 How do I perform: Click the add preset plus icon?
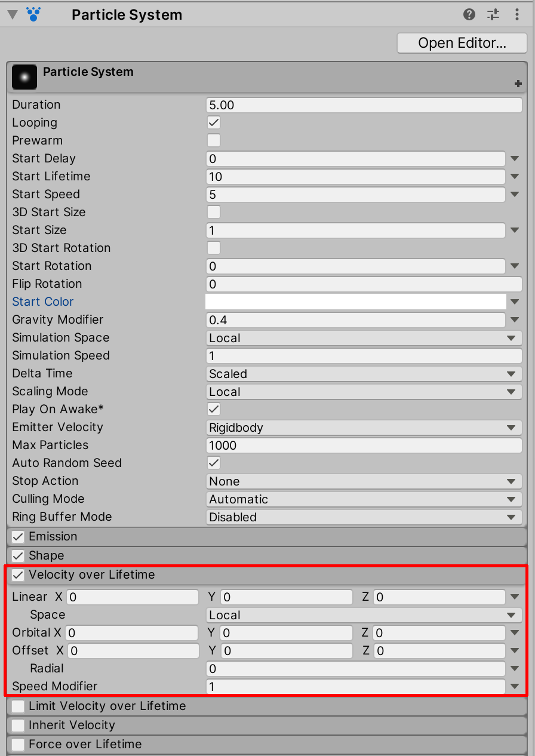518,84
